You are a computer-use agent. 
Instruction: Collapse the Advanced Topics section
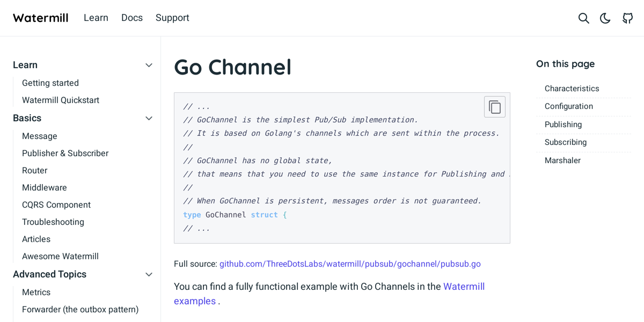(149, 274)
